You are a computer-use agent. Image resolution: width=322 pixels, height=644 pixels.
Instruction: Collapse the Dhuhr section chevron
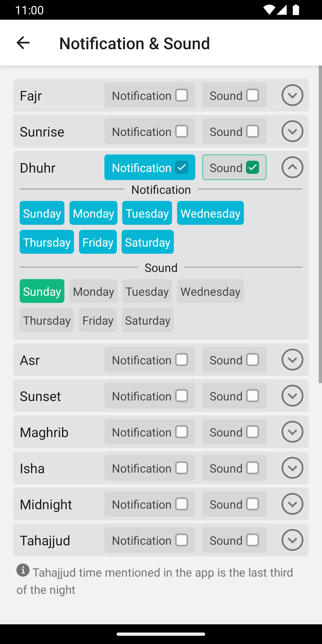(x=292, y=168)
